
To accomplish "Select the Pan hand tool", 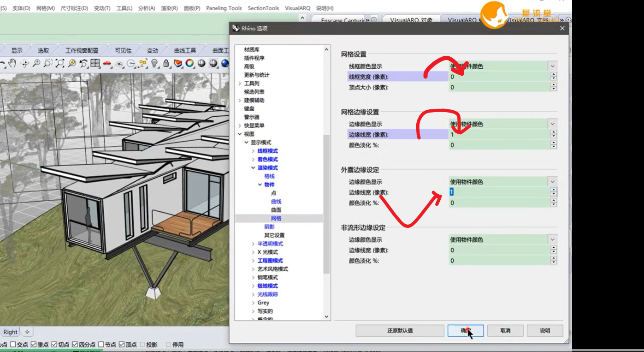I will (x=12, y=63).
